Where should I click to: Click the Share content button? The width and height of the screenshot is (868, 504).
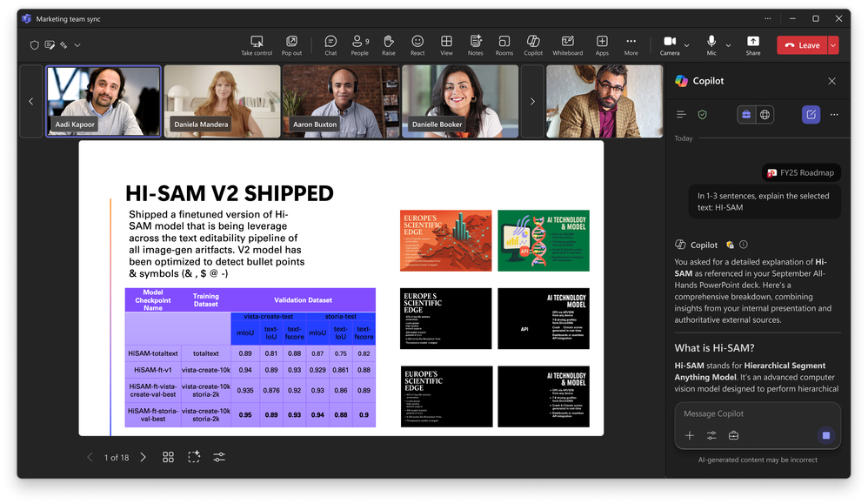753,45
